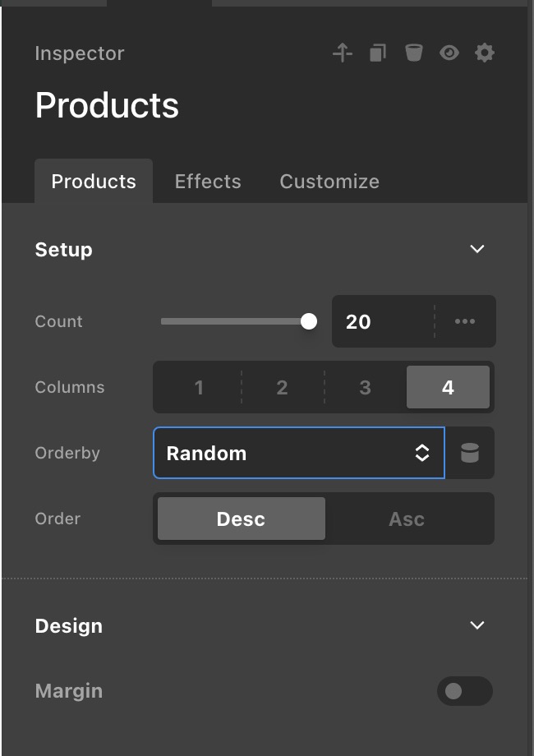534x756 pixels.
Task: Toggle the eye visibility icon
Action: [449, 53]
